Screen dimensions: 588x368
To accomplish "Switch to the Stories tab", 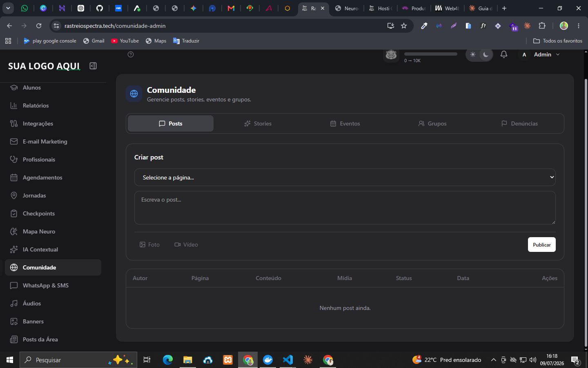I will (x=258, y=123).
